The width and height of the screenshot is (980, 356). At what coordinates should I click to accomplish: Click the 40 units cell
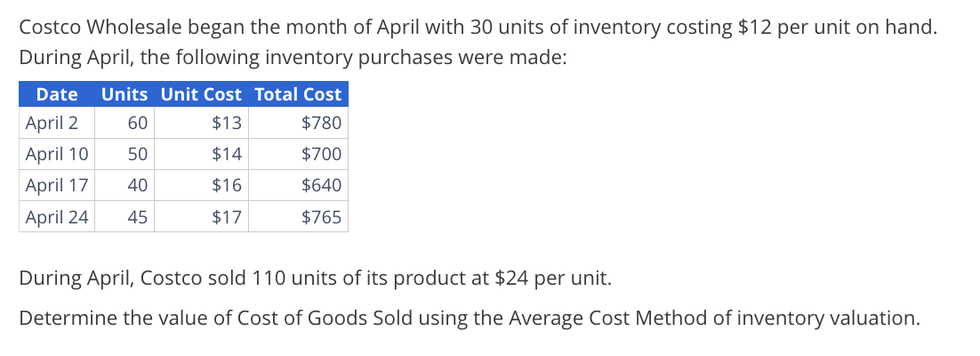point(125,185)
